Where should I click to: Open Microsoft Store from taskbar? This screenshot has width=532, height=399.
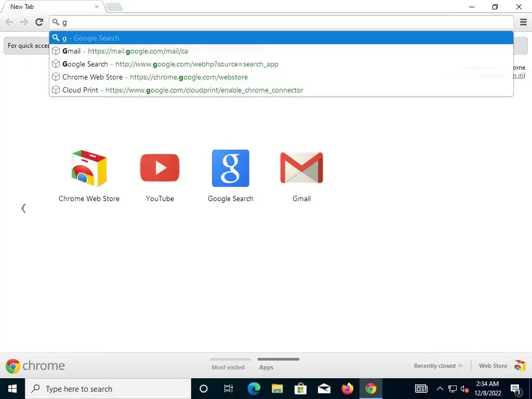(301, 389)
